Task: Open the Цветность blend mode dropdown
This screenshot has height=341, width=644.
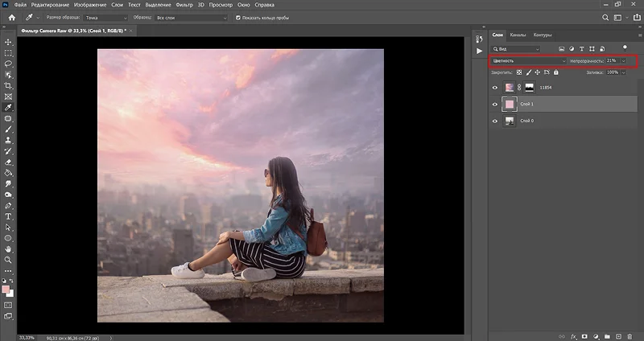Action: (529, 61)
